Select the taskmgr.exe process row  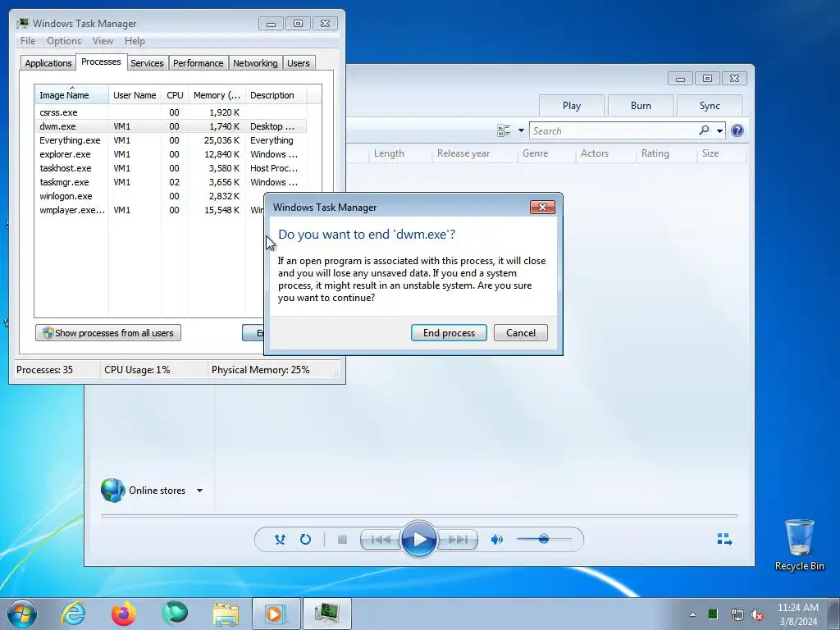click(171, 182)
